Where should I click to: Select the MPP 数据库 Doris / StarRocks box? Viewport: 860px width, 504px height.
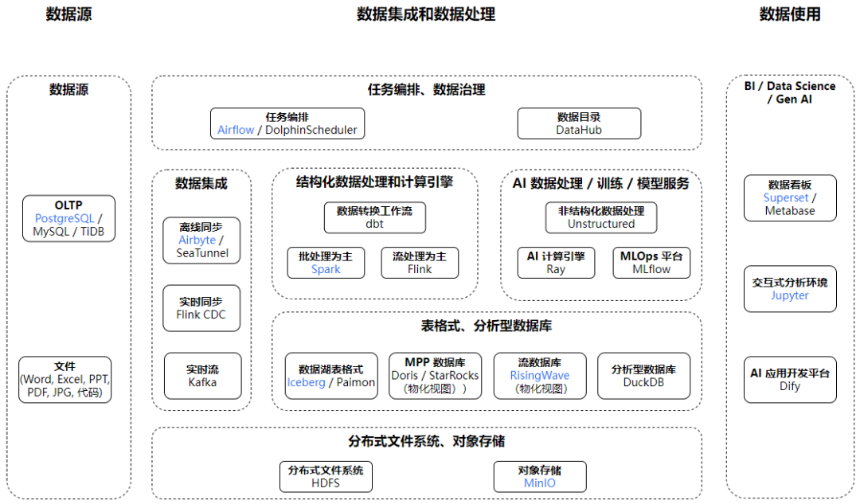pos(435,376)
